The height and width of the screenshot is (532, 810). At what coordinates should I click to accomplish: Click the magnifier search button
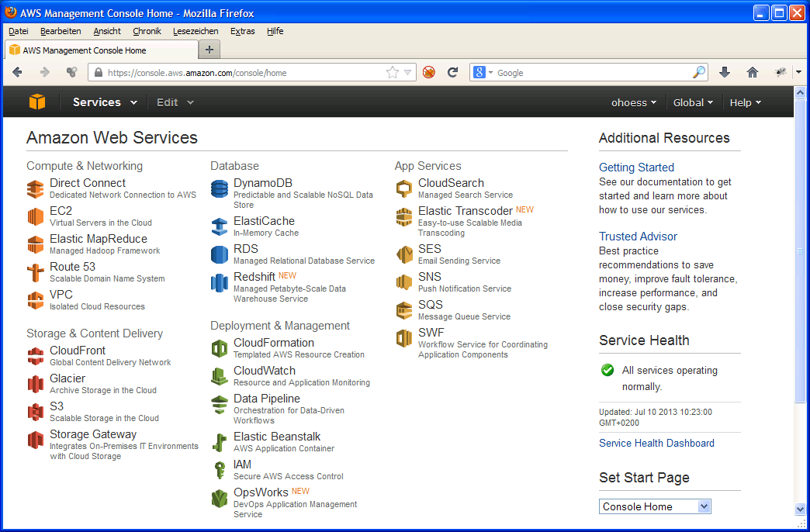698,72
